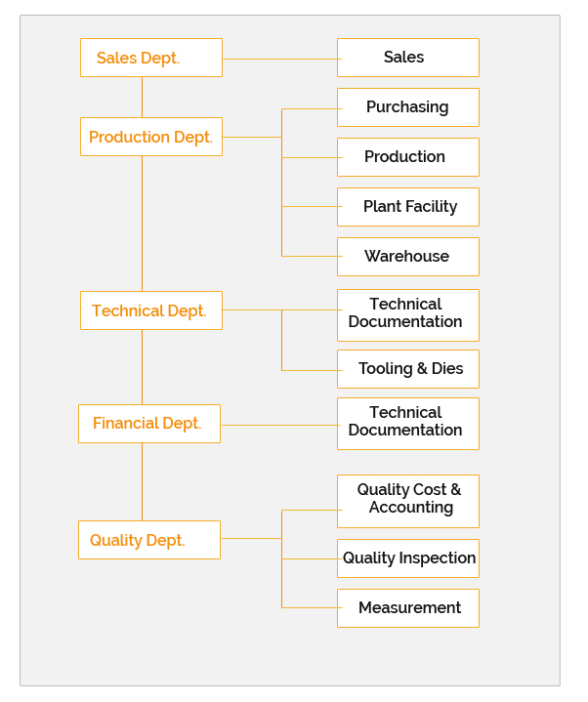Click connector line between Financial and Quality Dept.

(x=142, y=481)
